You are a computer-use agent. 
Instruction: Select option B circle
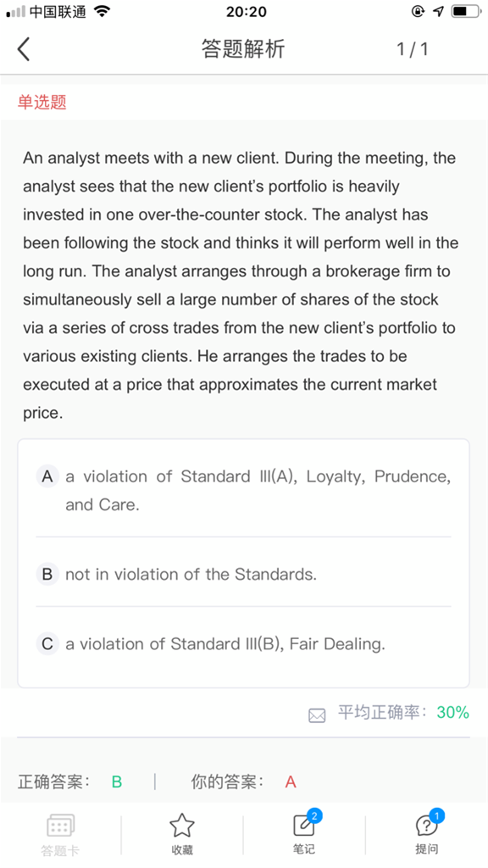[x=47, y=574]
